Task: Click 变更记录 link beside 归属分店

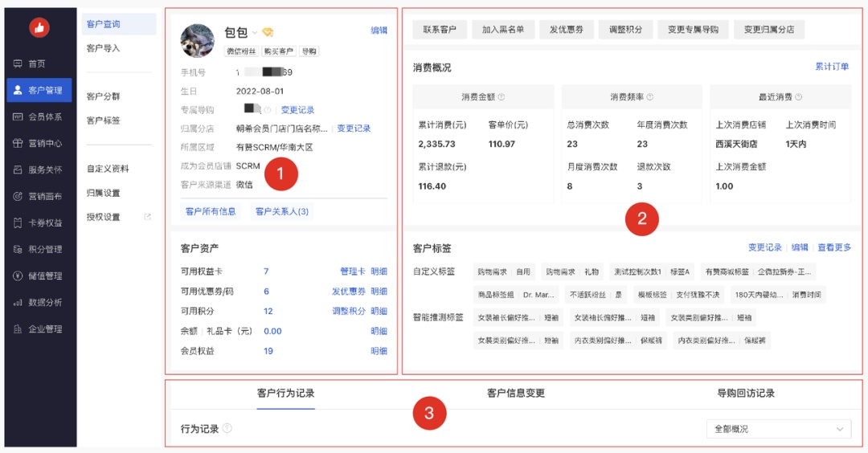Action: pyautogui.click(x=354, y=129)
